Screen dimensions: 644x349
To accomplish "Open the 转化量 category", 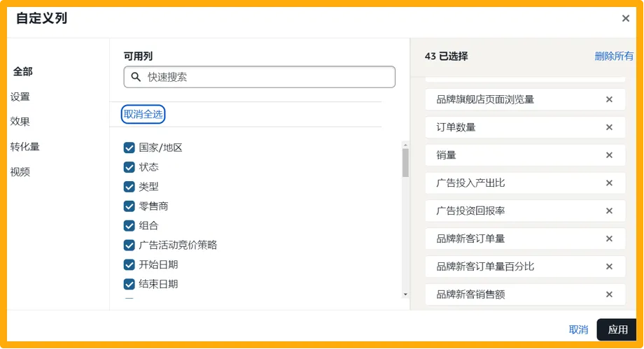I will 24,146.
